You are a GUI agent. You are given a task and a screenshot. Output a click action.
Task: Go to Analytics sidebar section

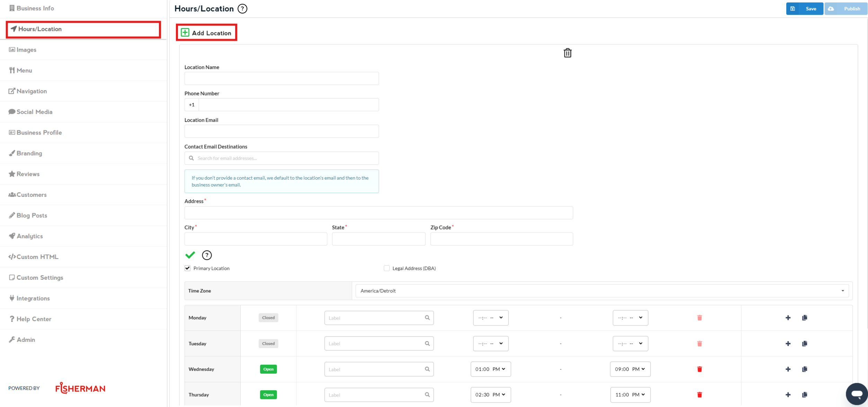[x=30, y=236]
